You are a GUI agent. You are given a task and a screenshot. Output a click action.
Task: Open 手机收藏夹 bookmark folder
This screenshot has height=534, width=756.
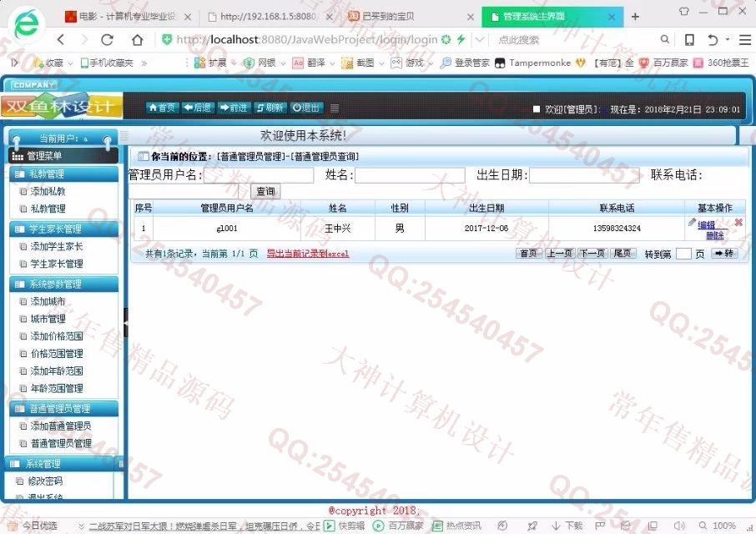pos(107,63)
